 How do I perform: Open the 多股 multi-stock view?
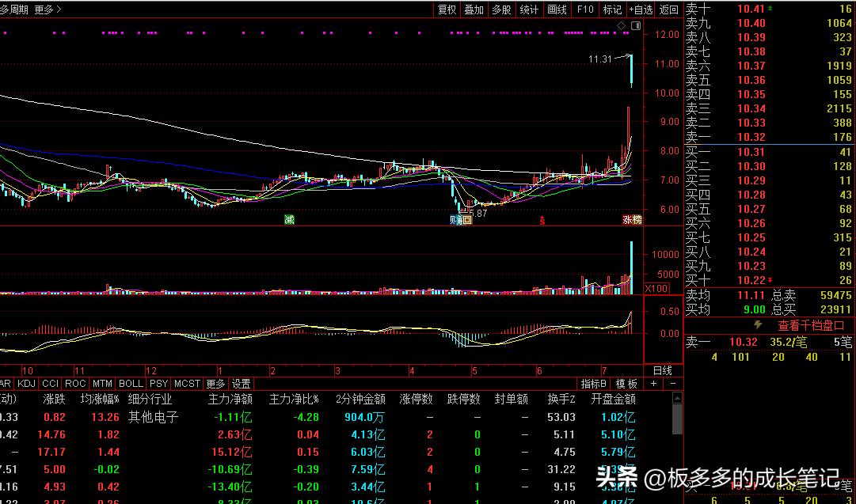tap(500, 9)
